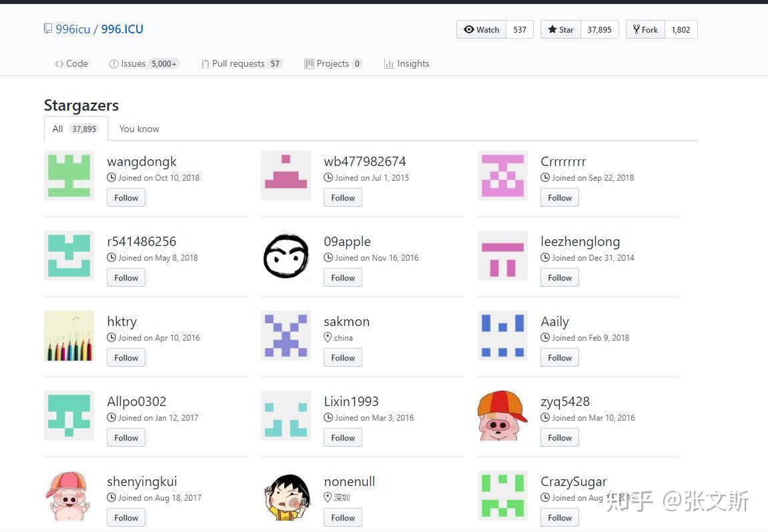
Task: Open Aaily's blue identicon avatar
Action: click(x=502, y=336)
